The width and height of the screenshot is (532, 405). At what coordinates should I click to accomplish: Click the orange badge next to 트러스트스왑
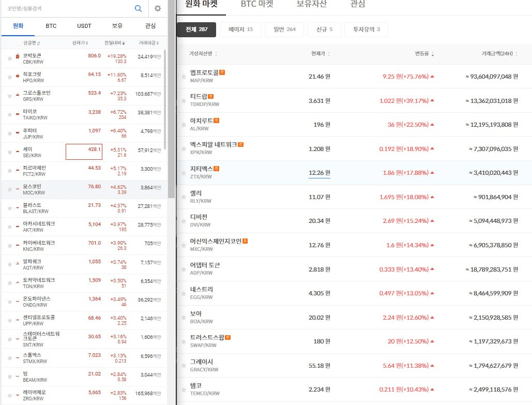coord(228,337)
